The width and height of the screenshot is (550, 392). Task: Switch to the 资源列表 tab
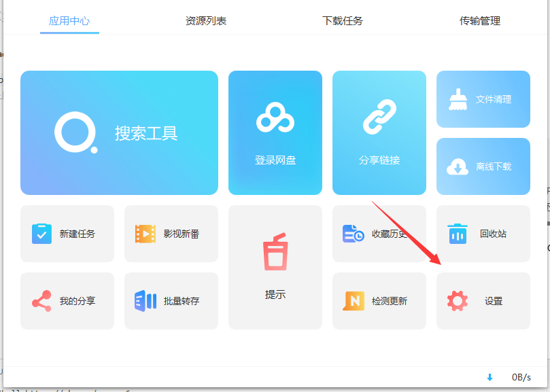tap(206, 21)
